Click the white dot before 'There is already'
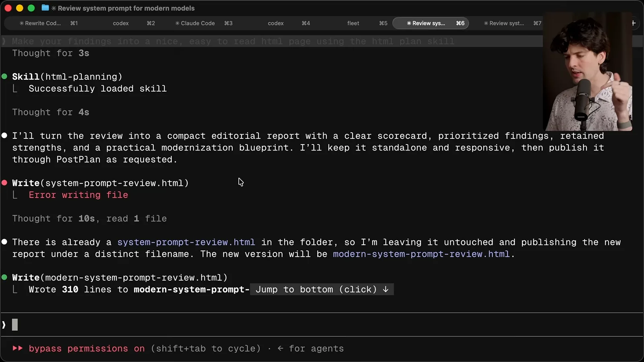This screenshot has width=644, height=362. [x=4, y=242]
